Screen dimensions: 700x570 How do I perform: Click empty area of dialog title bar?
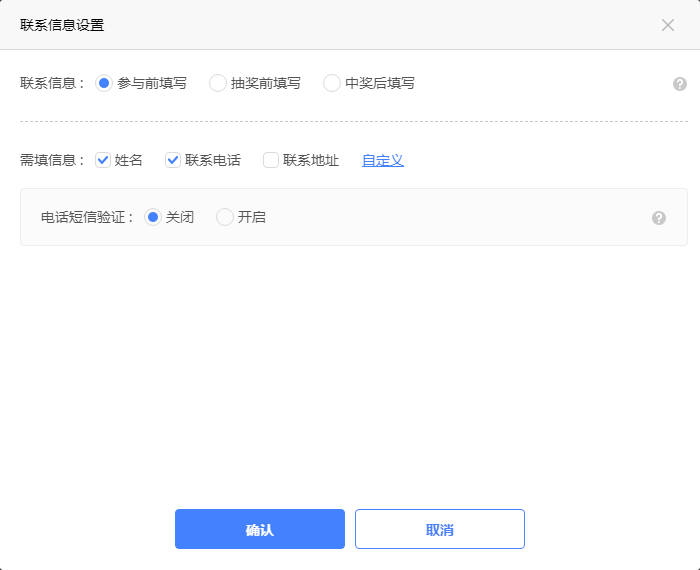pos(380,25)
